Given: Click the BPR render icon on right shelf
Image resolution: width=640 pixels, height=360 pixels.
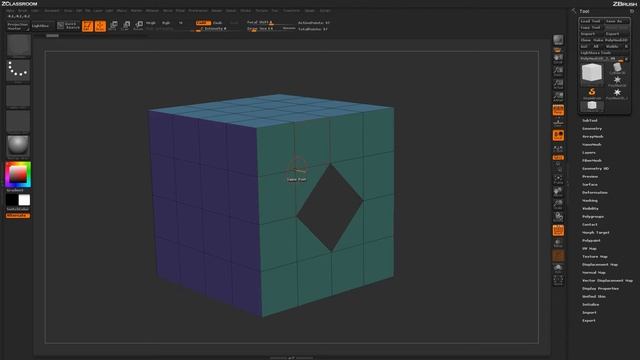Looking at the screenshot, I should (558, 40).
